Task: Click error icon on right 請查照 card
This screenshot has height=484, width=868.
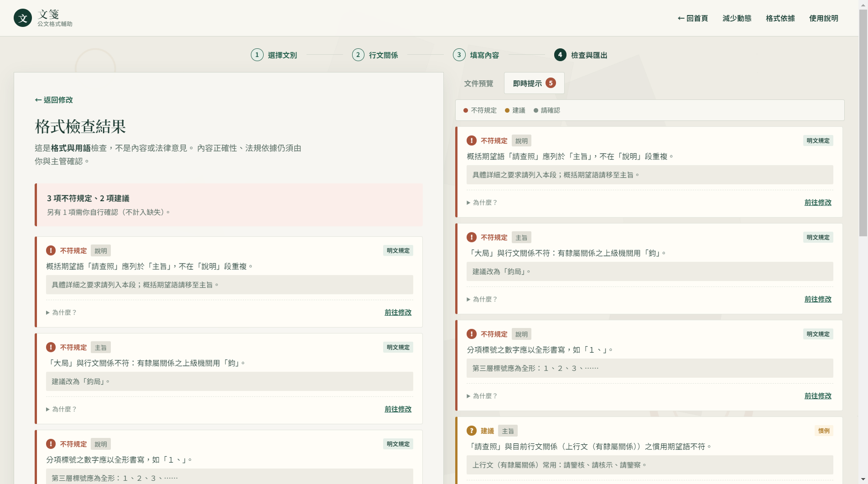Action: (x=472, y=141)
